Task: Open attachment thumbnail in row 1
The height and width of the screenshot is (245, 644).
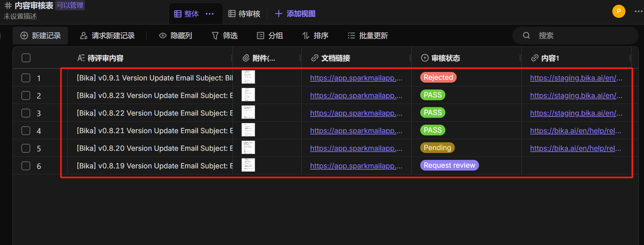Action: [248, 77]
